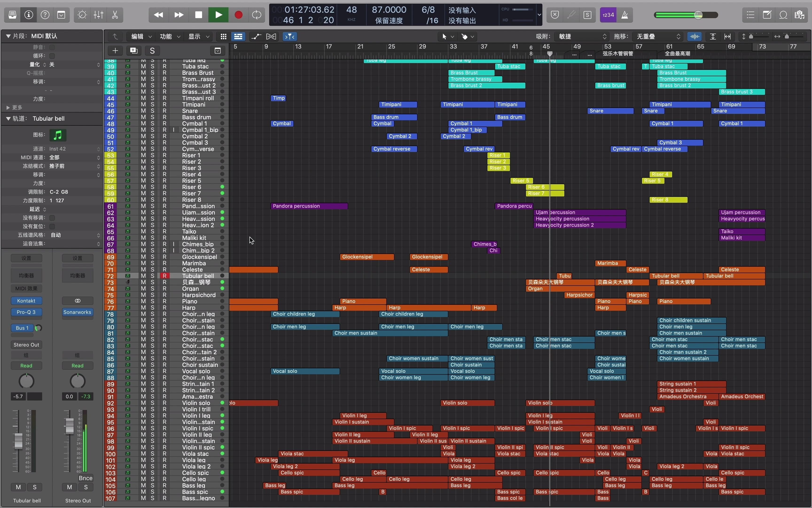Screen dimensions: 812x508
Task: Enable the 循环 checkbox
Action: coord(52,56)
